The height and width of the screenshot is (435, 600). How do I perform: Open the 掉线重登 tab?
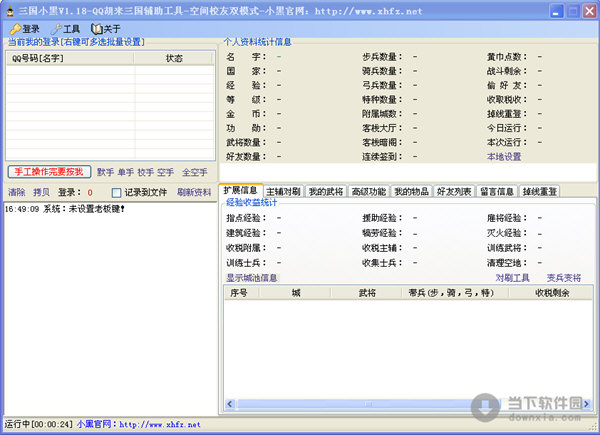click(x=539, y=191)
